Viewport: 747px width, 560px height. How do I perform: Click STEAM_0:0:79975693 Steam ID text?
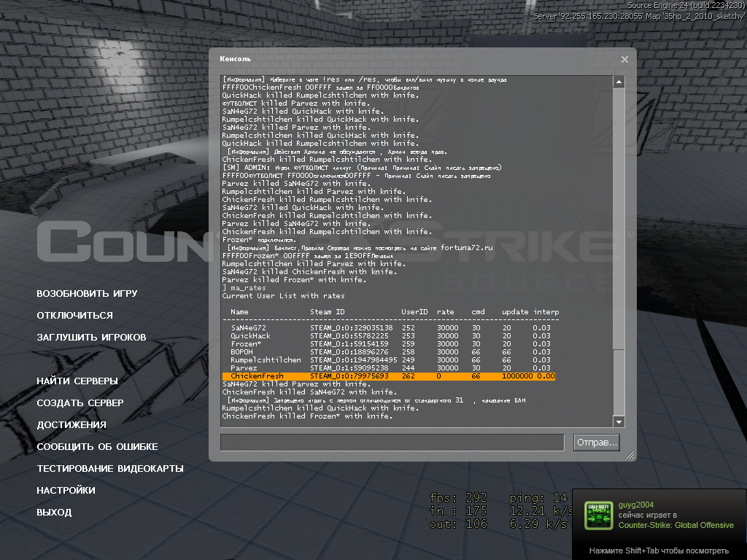(349, 376)
